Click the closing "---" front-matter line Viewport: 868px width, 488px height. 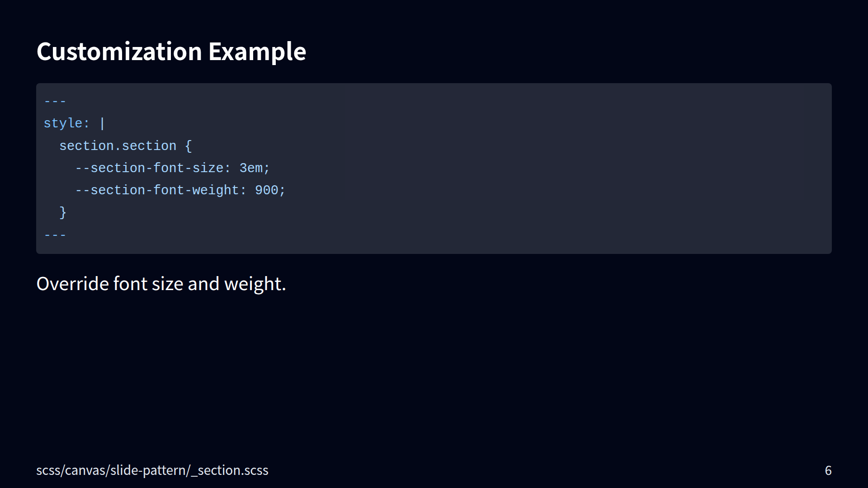[x=55, y=235]
